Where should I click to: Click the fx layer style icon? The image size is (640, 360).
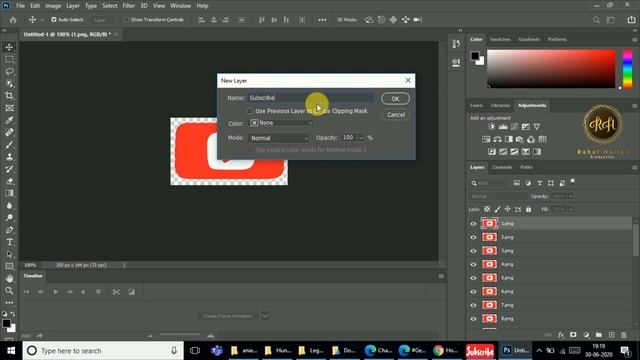pos(561,335)
